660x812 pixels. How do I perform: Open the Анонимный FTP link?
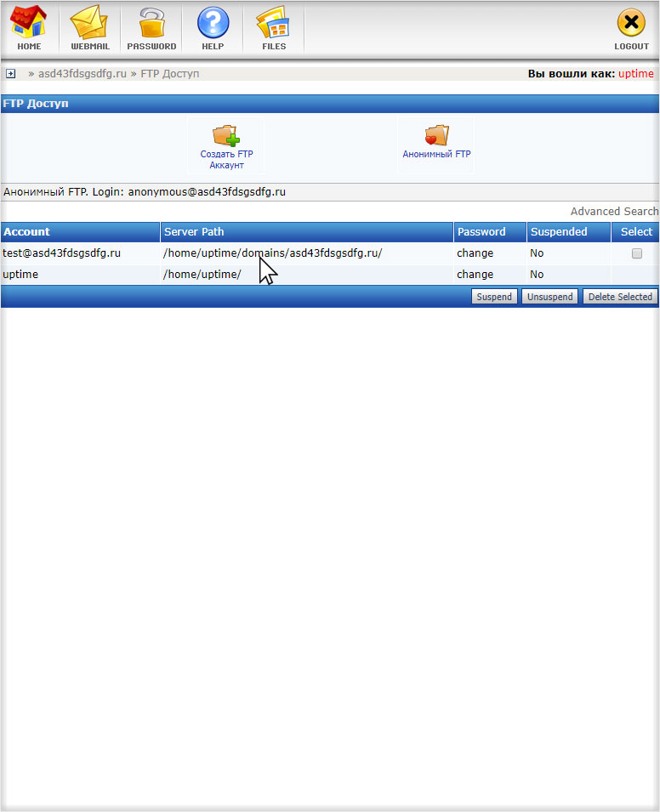436,154
